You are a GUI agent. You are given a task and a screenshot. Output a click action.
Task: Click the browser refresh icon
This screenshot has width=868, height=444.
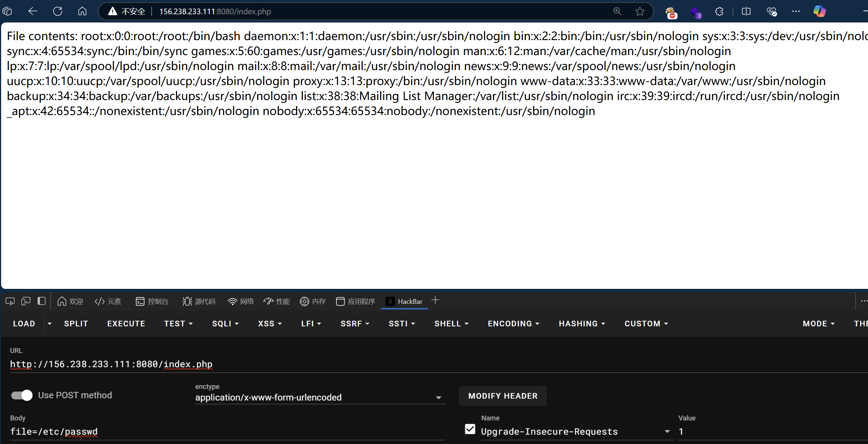click(58, 11)
